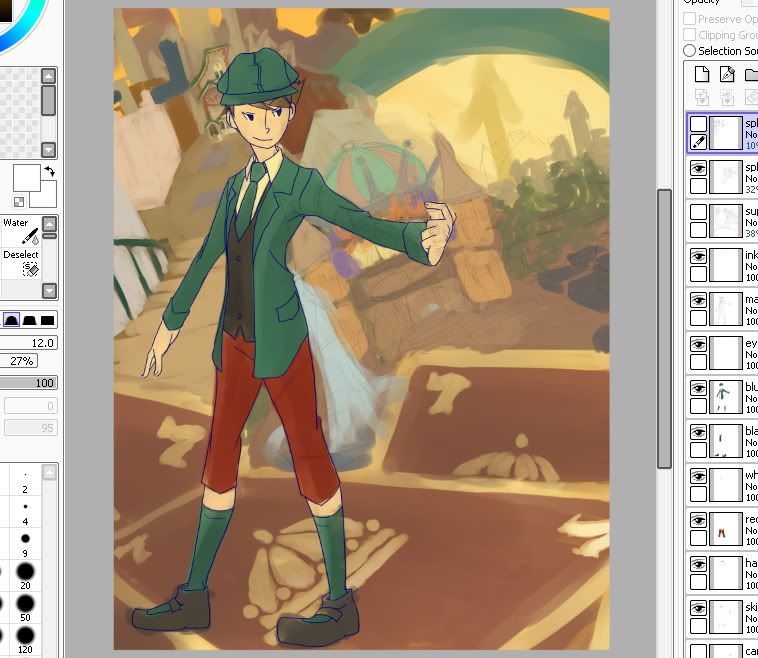Click the foreground color swatch

click(24, 179)
